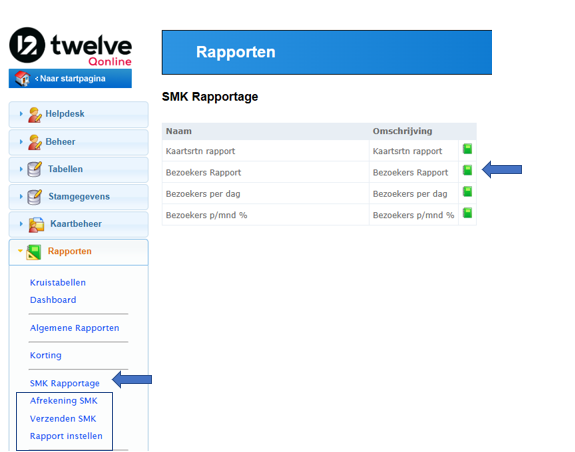Viewport: 575px width, 452px height.
Task: Collapse the Rapporten section arrow
Action: point(20,251)
